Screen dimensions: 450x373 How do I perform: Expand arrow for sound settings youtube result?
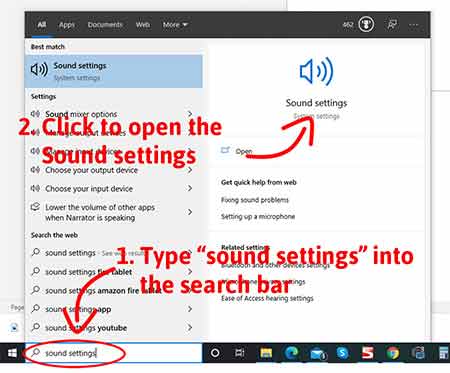pyautogui.click(x=190, y=327)
